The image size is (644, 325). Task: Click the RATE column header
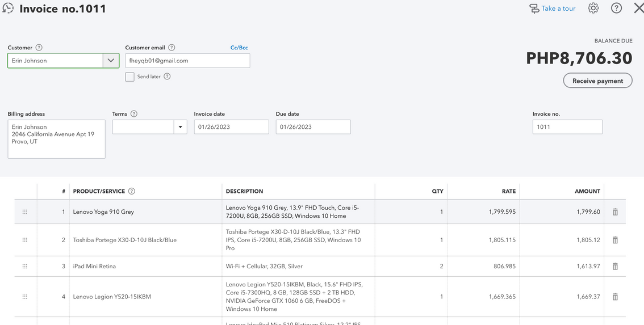508,191
